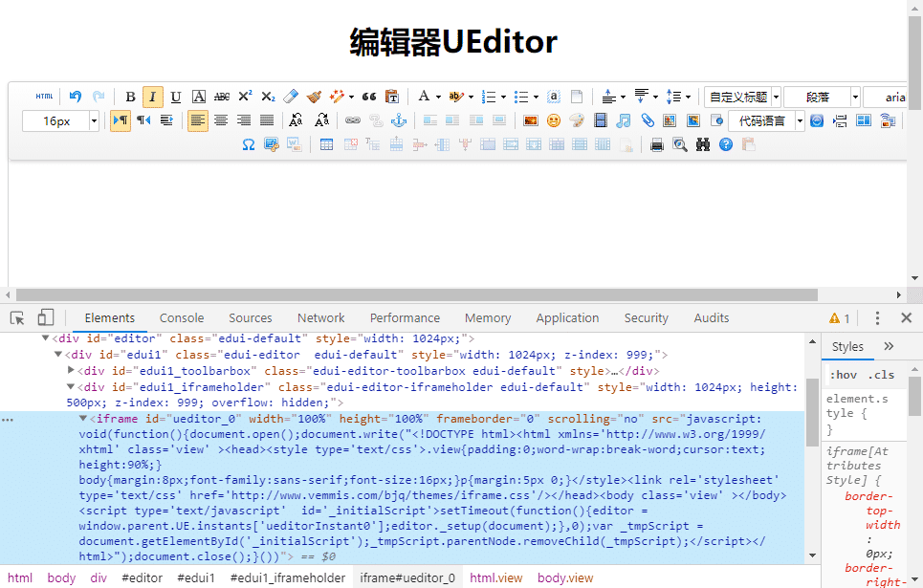Viewport: 923px width, 588px height.
Task: Open ordered list style dropdown arrow
Action: click(503, 98)
